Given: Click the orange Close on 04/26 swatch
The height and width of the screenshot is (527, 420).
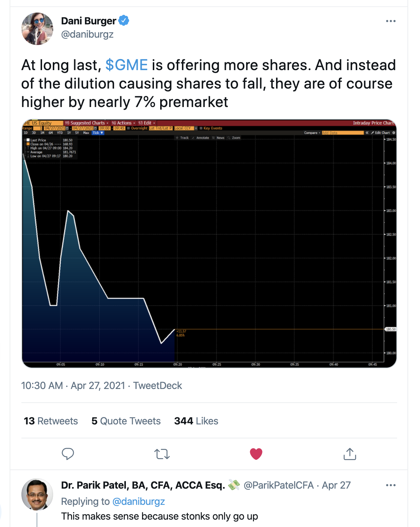Looking at the screenshot, I should 28,144.
